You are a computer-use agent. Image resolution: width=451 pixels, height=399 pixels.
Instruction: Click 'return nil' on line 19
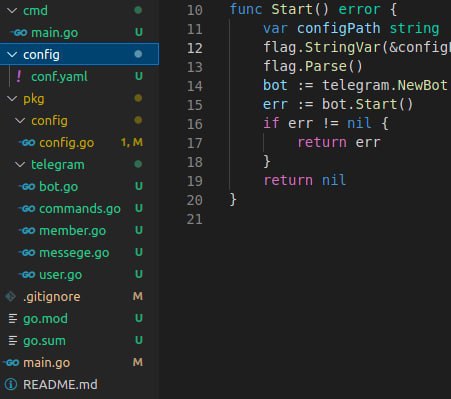(x=305, y=180)
